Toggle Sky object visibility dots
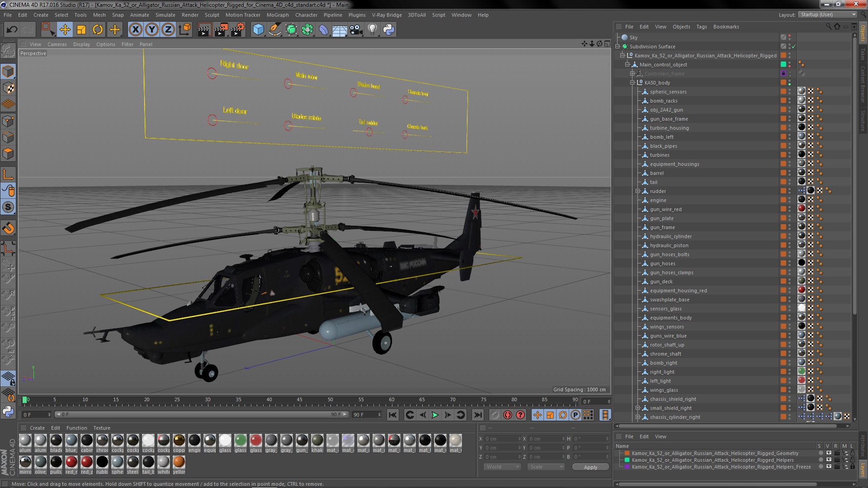The image size is (868, 488). coord(790,38)
